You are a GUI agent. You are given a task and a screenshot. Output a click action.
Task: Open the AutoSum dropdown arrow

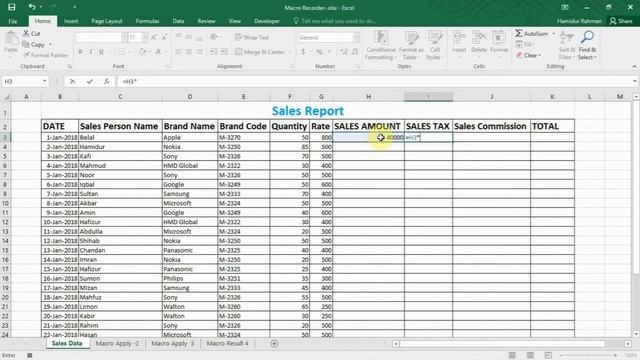tap(553, 33)
